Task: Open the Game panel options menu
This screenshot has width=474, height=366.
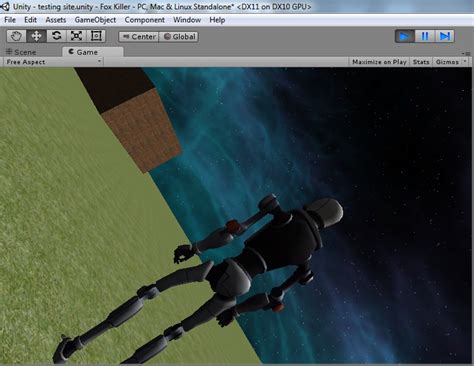Action: point(466,53)
